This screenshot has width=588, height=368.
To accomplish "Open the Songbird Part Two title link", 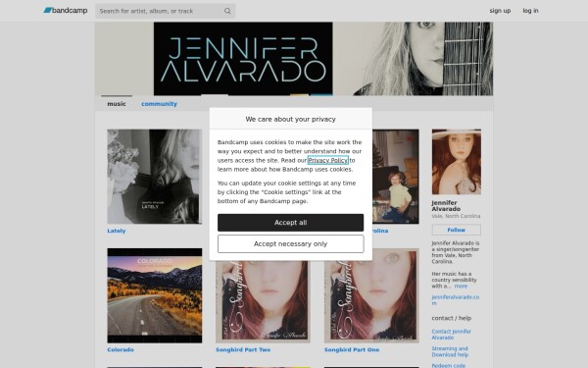I will click(x=243, y=349).
